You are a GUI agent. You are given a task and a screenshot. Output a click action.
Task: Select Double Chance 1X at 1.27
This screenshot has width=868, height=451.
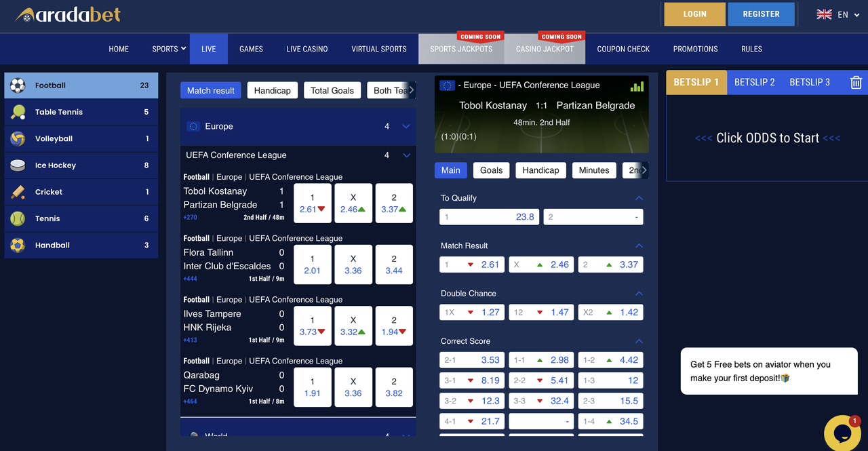click(x=473, y=313)
